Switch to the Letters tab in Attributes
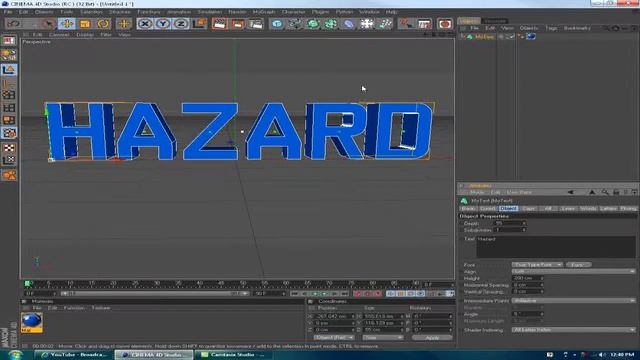This screenshot has height=360, width=640. 608,209
